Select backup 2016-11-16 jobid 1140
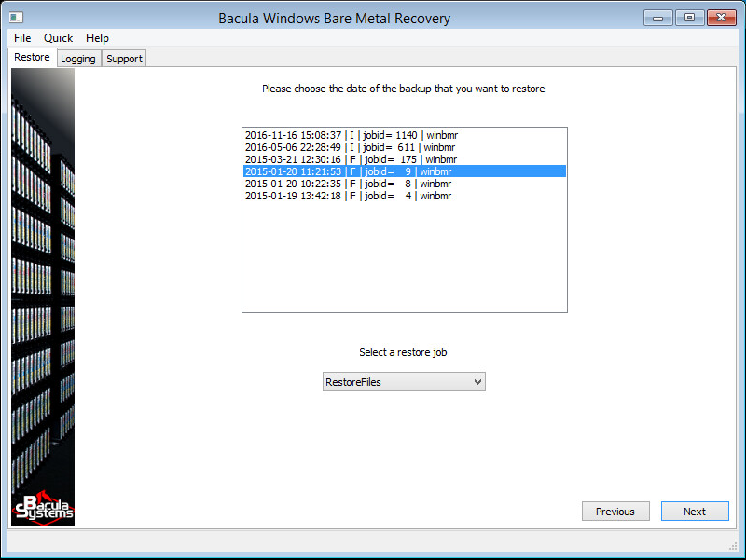Viewport: 746px width, 560px height. 405,135
